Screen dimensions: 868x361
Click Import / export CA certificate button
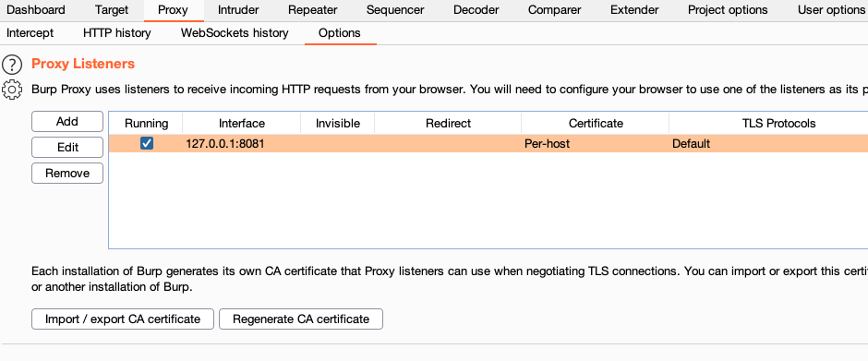click(122, 319)
